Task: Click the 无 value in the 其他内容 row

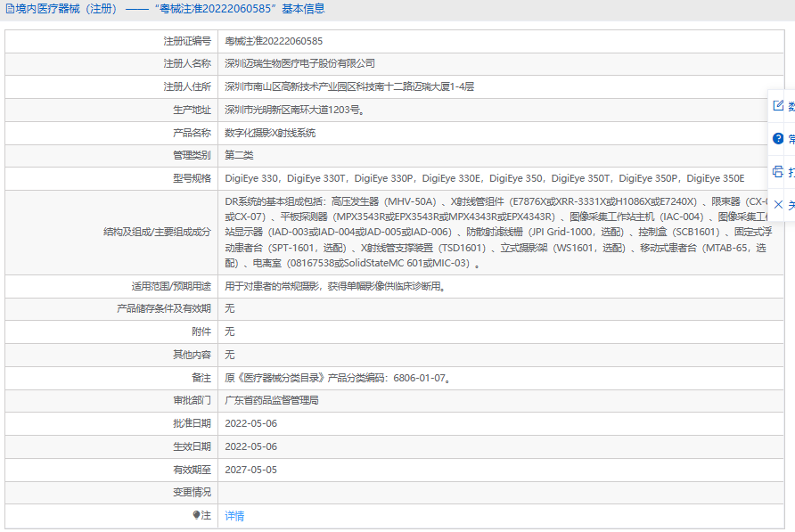Action: click(230, 355)
